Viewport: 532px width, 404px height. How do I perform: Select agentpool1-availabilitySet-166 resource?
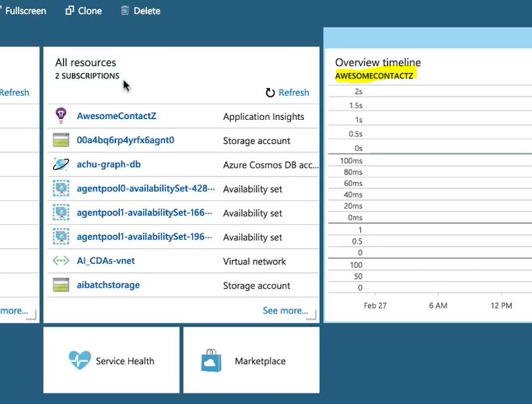pyautogui.click(x=138, y=213)
